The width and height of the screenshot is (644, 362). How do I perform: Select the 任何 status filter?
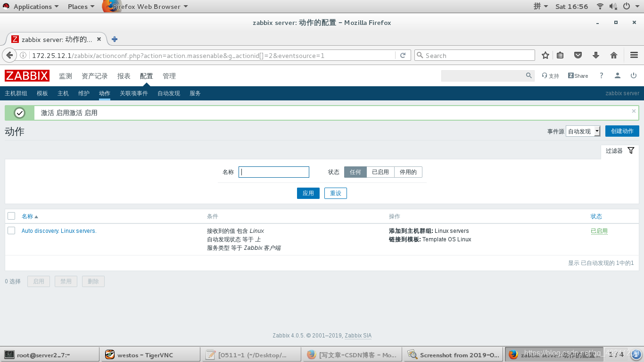pos(355,172)
